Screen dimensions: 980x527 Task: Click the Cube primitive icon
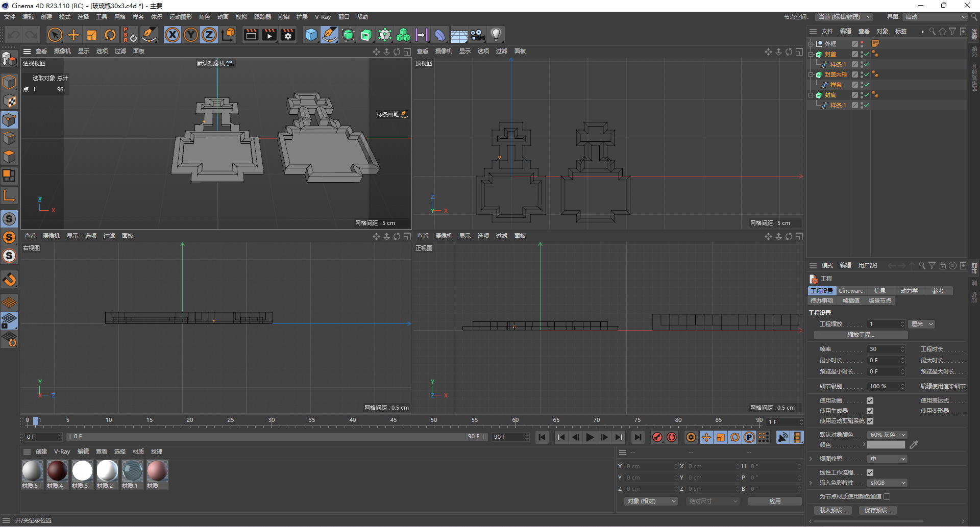tap(311, 35)
